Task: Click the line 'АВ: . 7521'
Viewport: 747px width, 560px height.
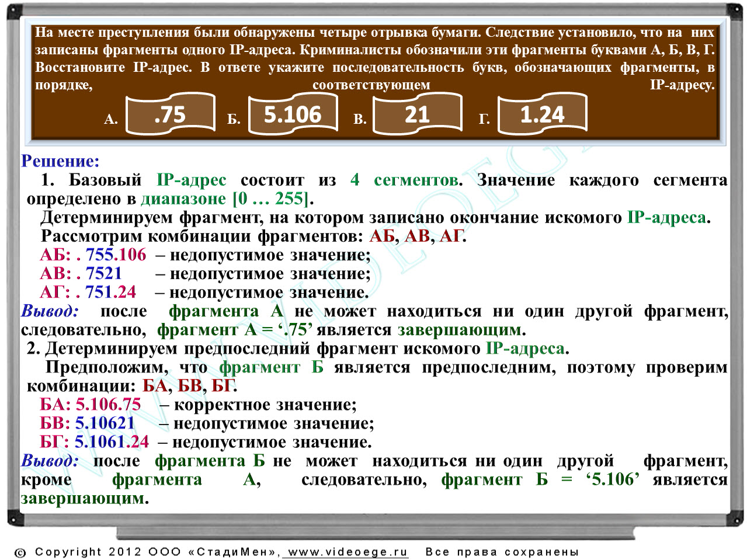Action: coord(81,273)
